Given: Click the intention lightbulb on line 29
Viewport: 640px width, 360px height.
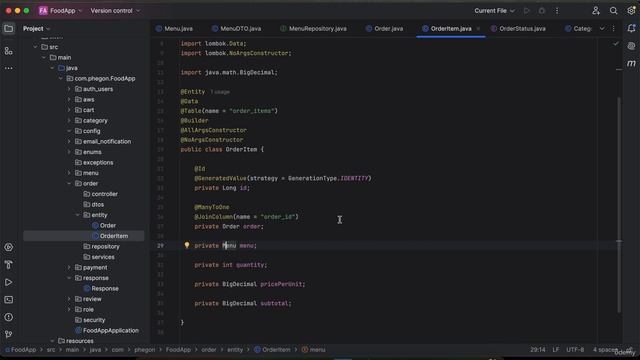Looking at the screenshot, I should pyautogui.click(x=187, y=245).
